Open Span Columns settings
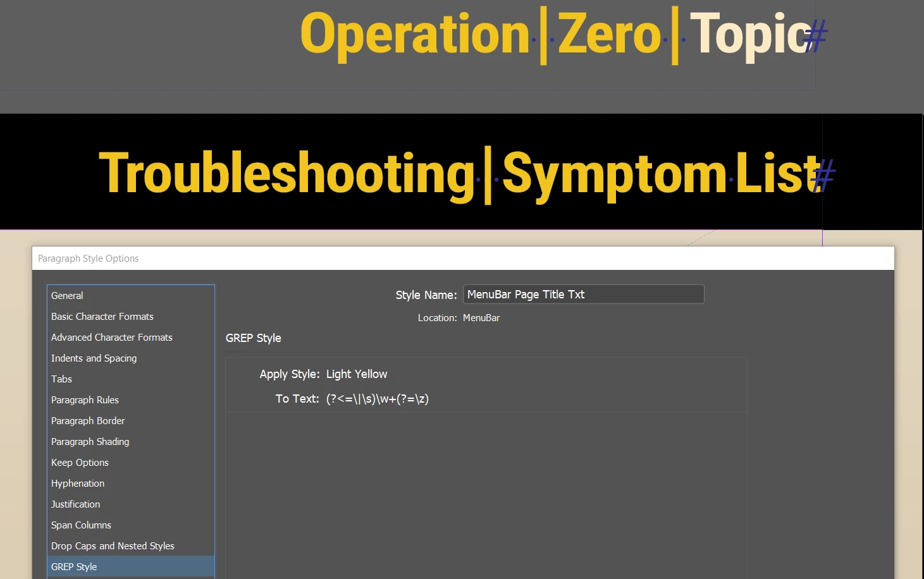 [130, 525]
